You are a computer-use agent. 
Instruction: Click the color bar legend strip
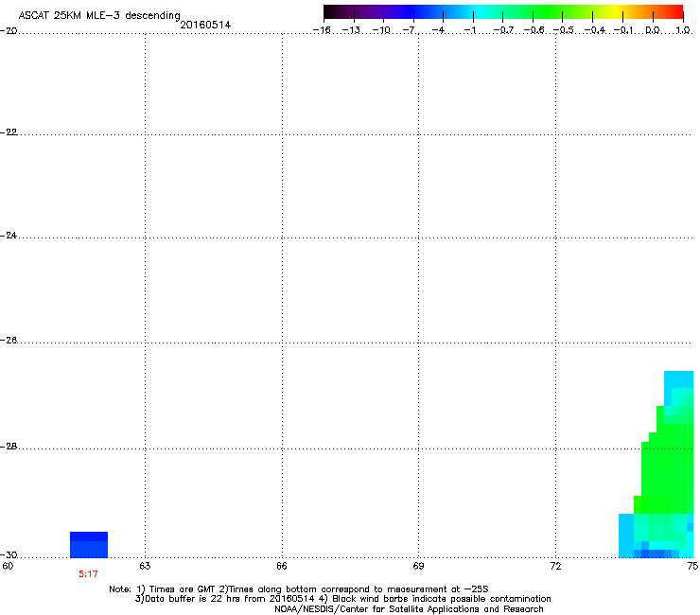click(x=503, y=12)
